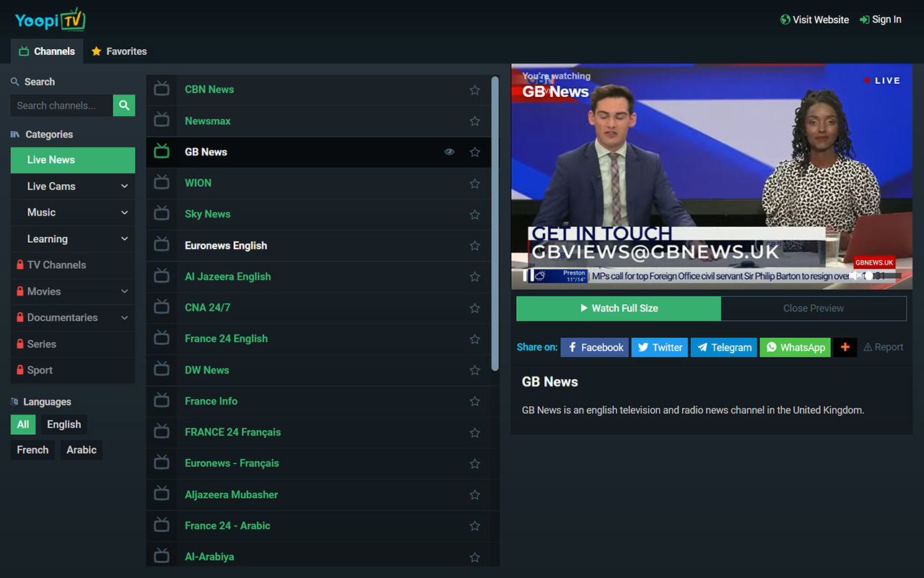Click the orange plus more-share icon
Viewport: 924px width, 578px height.
[845, 348]
